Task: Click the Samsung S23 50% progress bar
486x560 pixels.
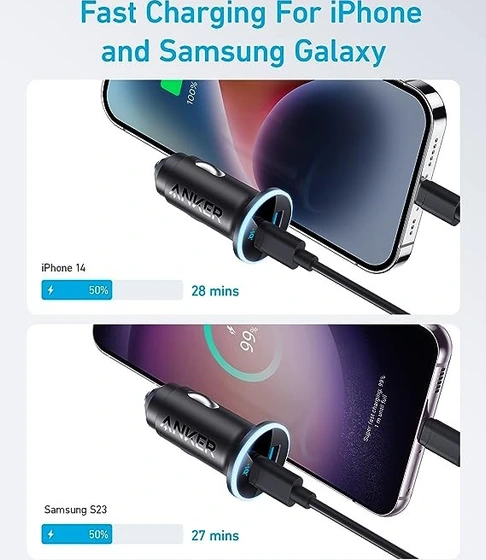Action: coord(112,534)
